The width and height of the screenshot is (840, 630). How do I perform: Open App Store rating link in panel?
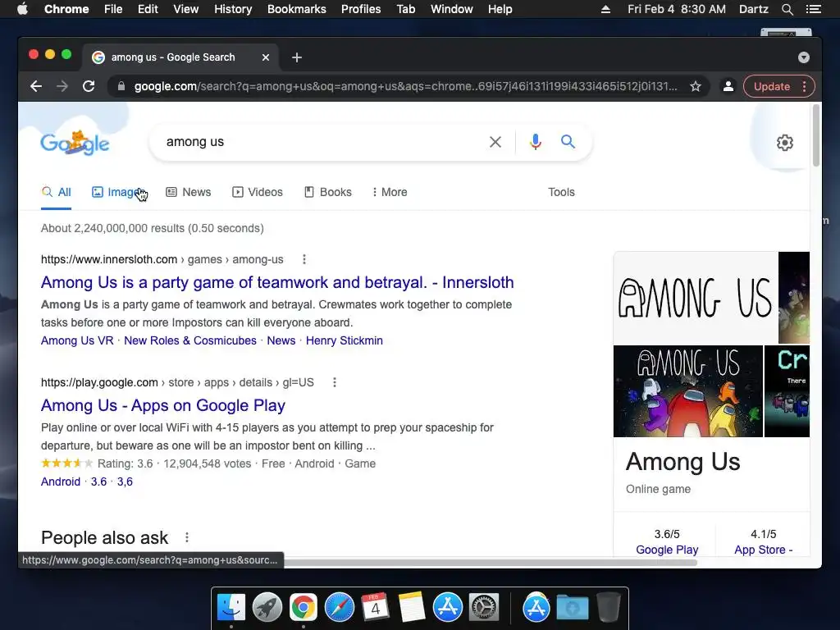coord(764,550)
